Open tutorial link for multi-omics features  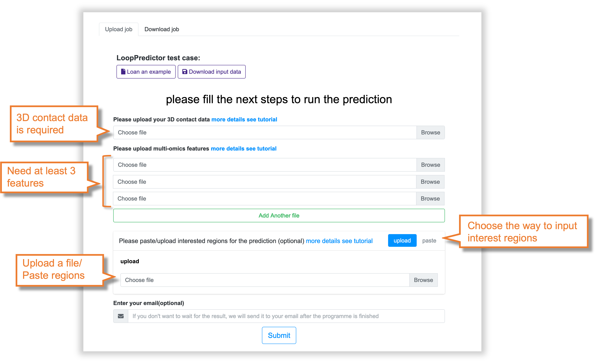click(244, 148)
